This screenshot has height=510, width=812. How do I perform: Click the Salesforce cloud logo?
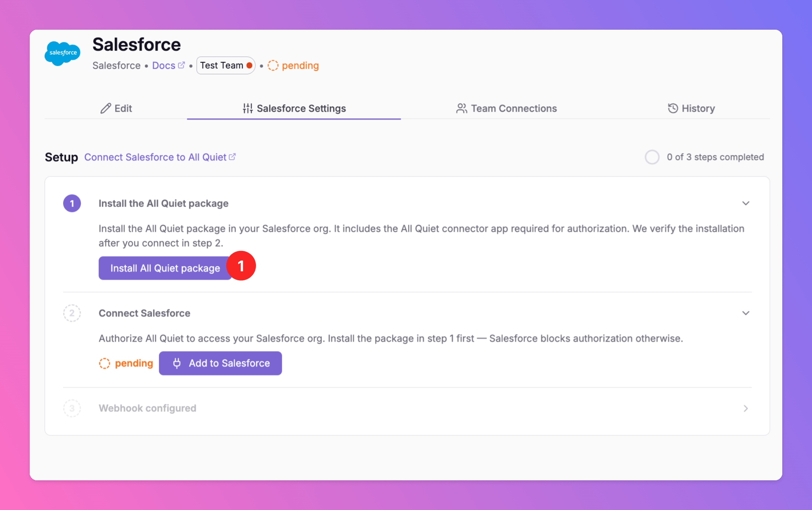click(x=62, y=53)
